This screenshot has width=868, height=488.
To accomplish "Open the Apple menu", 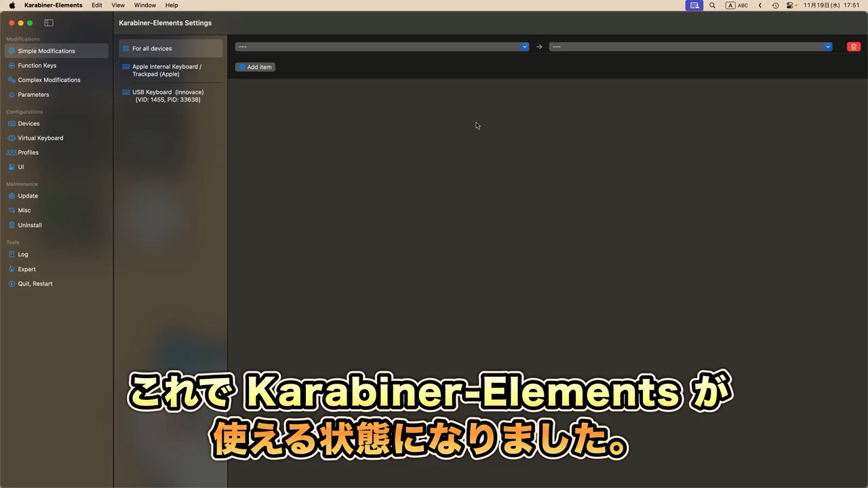I will tap(12, 5).
